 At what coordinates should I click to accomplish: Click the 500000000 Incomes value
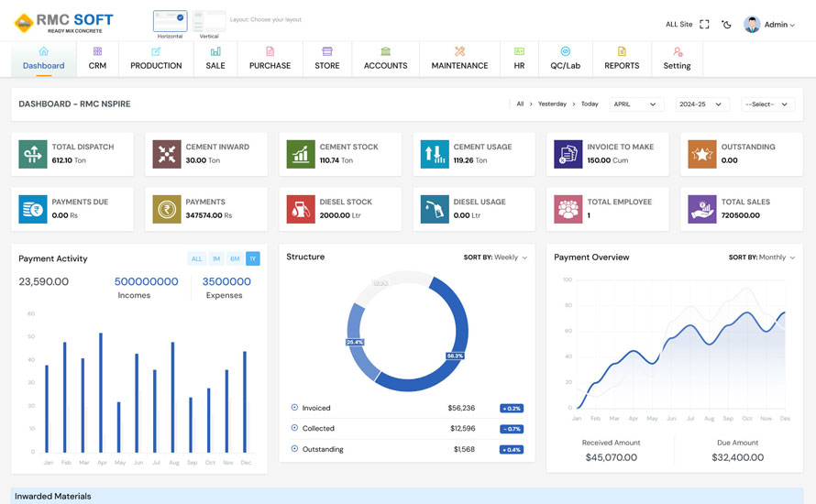coord(146,281)
